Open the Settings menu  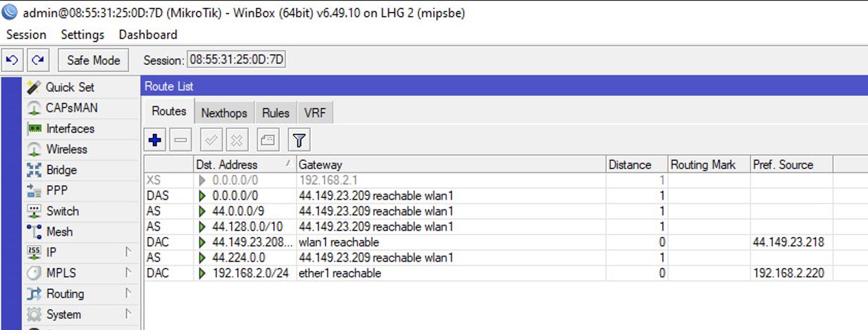(x=82, y=35)
